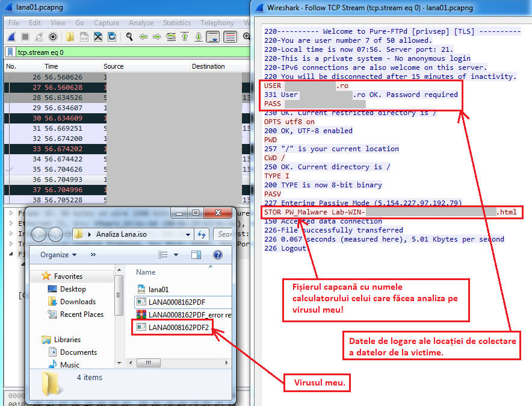
Task: Expand the Frame row in packet details
Action: pos(11,213)
